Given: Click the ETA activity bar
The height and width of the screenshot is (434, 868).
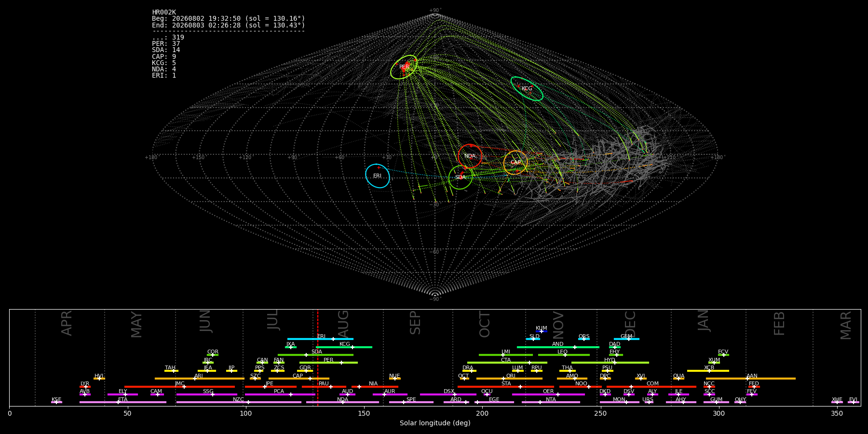Looking at the screenshot, I should tap(123, 402).
